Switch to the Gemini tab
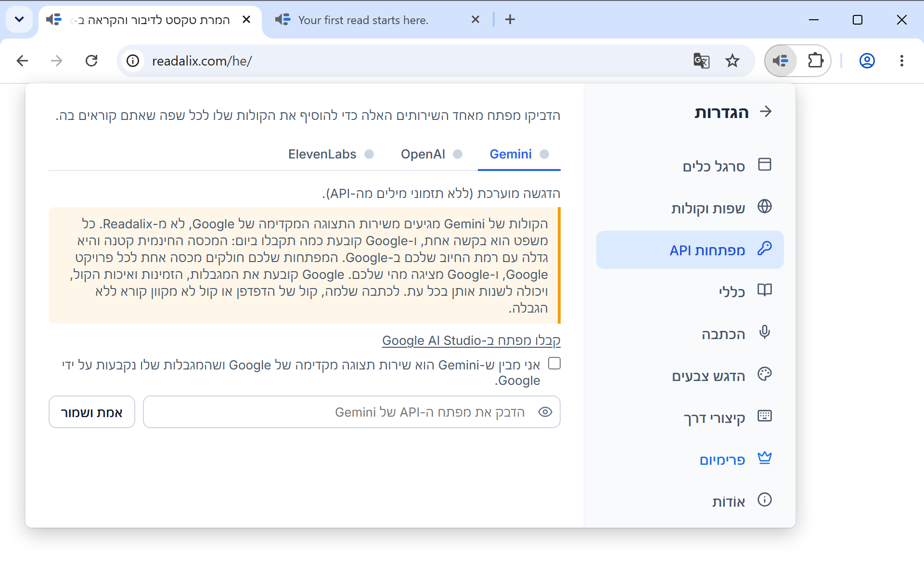Viewport: 924px width, 578px height. click(519, 154)
